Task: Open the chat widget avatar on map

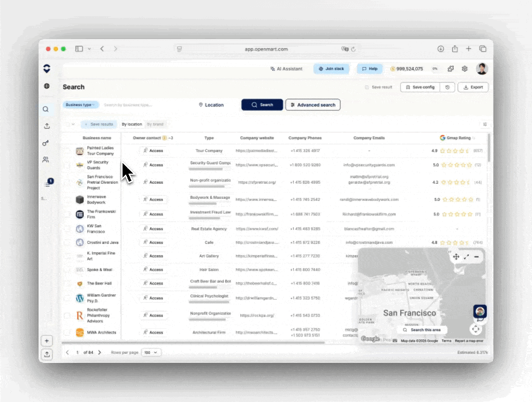Action: [x=479, y=311]
